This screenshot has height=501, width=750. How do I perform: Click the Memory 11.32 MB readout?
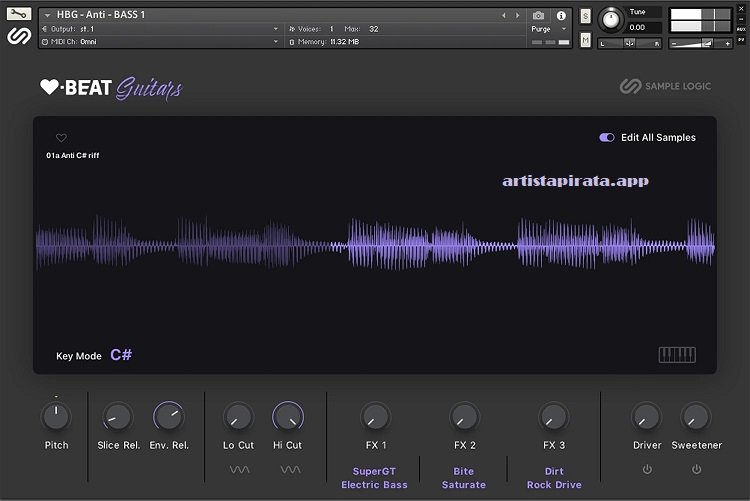324,42
